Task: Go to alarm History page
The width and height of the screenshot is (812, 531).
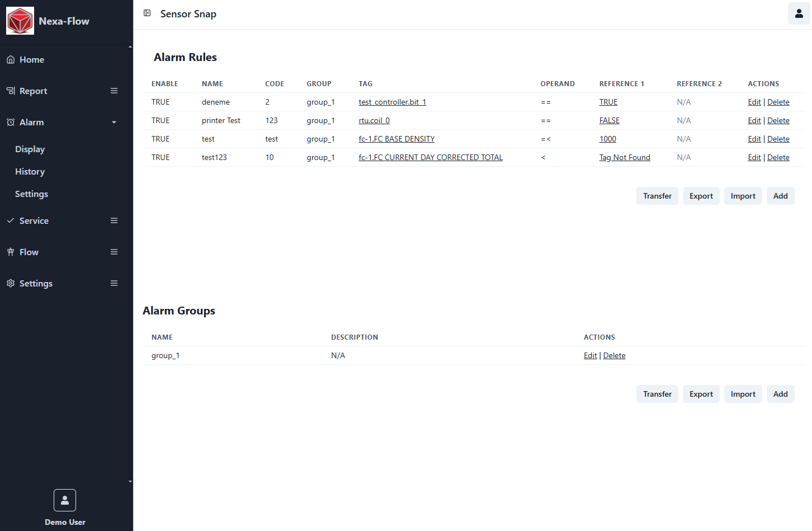Action: pyautogui.click(x=30, y=171)
